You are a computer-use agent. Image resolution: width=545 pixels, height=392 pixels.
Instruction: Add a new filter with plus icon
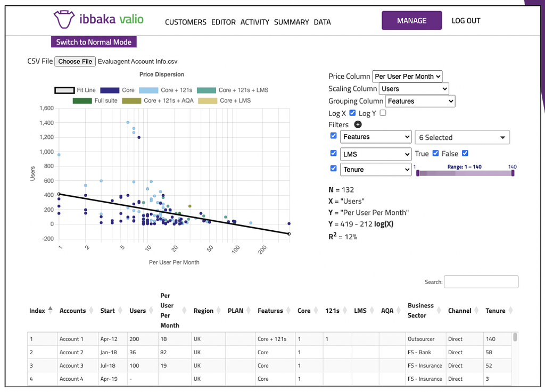[358, 124]
